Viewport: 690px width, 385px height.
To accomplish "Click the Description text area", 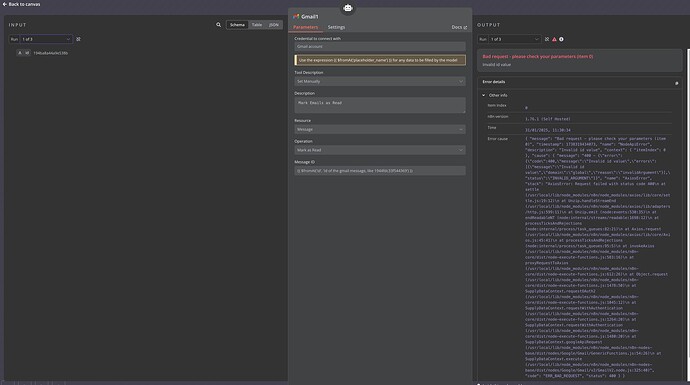I will [x=380, y=105].
